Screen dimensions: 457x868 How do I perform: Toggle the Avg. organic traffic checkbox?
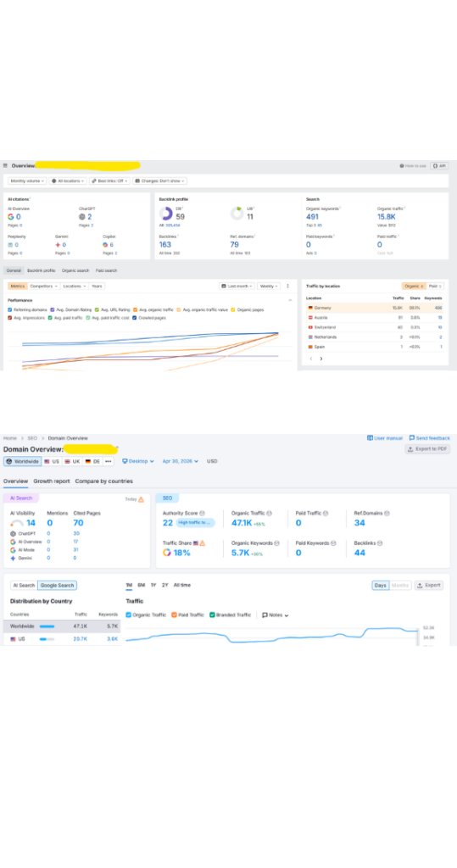click(135, 310)
